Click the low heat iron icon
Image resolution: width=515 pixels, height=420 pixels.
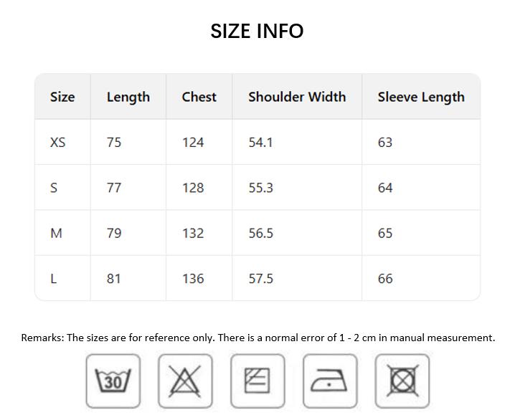tap(329, 381)
